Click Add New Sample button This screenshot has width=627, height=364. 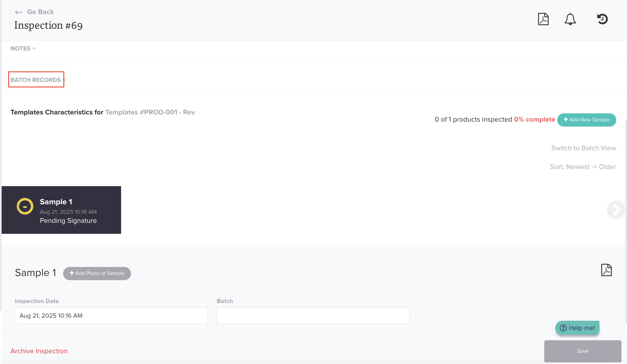click(x=586, y=120)
